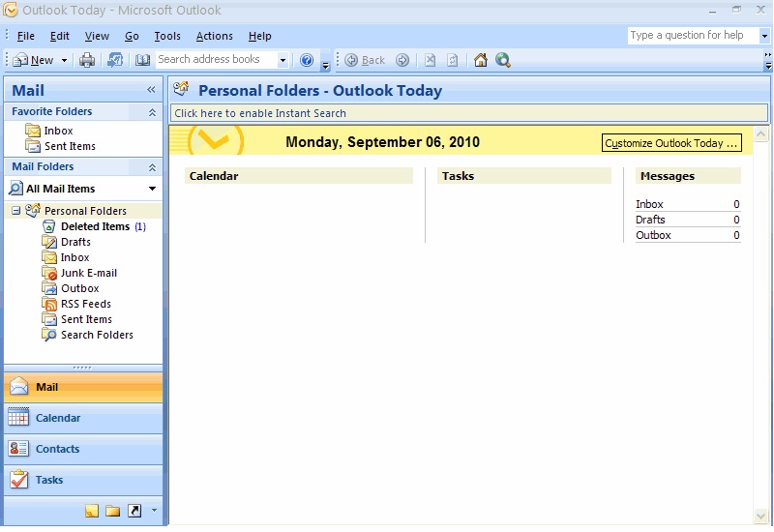Switch to the Calendar pane
The image size is (774, 532).
(x=83, y=418)
